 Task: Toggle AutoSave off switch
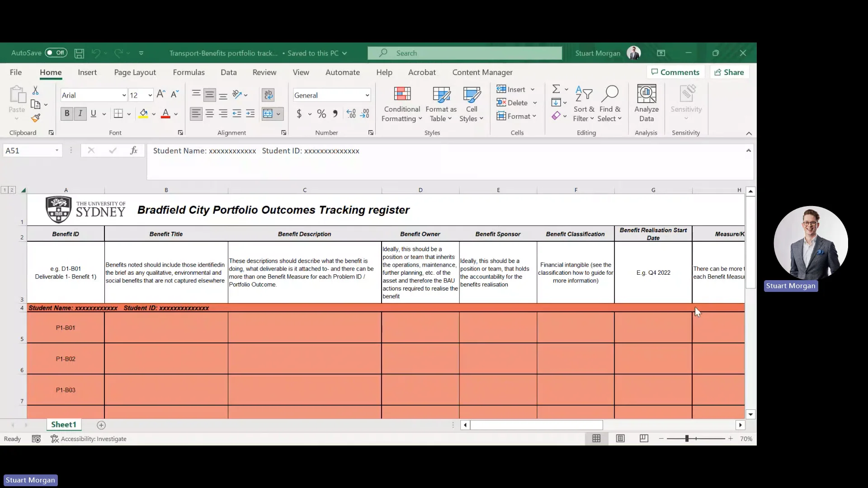[x=55, y=53]
